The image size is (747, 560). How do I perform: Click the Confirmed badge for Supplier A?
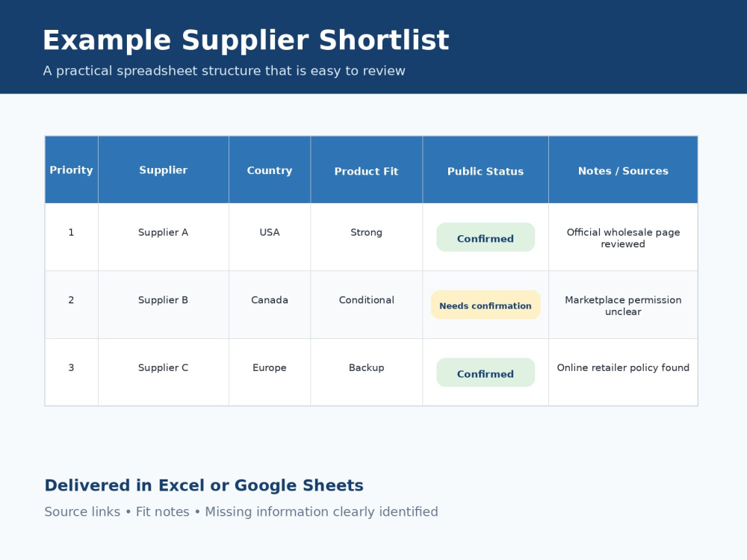click(x=486, y=237)
